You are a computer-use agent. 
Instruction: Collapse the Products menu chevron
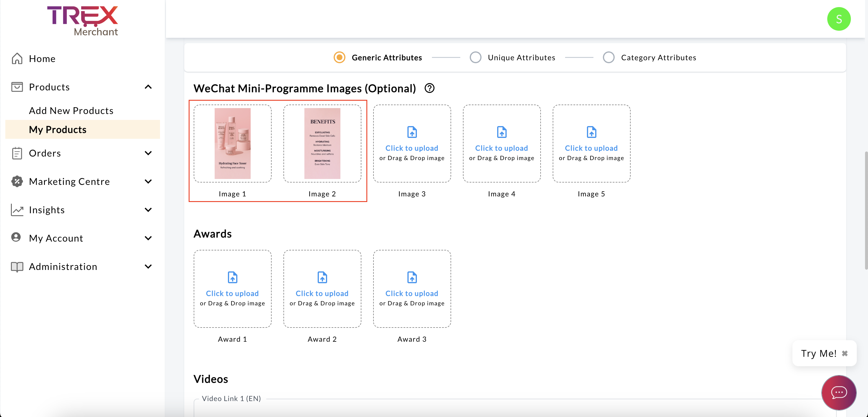(x=148, y=87)
